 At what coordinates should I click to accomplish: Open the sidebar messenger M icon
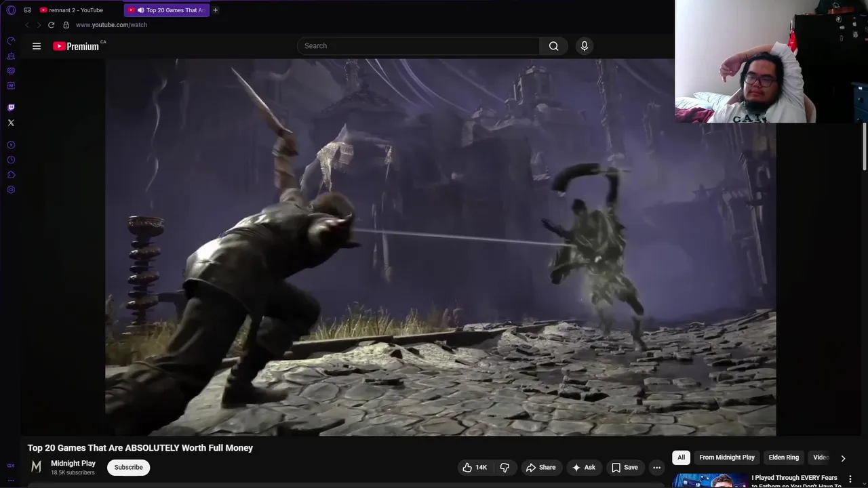point(11,85)
